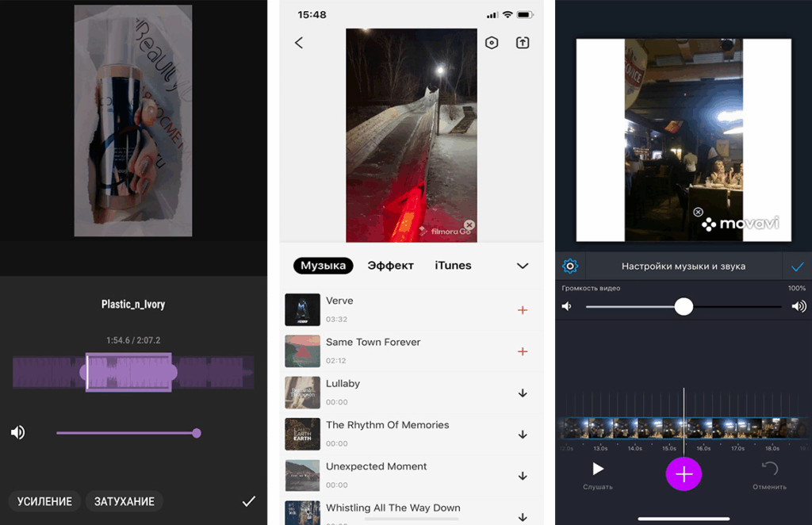Screen dimensions: 812x525
Task: Remove the Movavi watermark via X
Action: coord(698,212)
